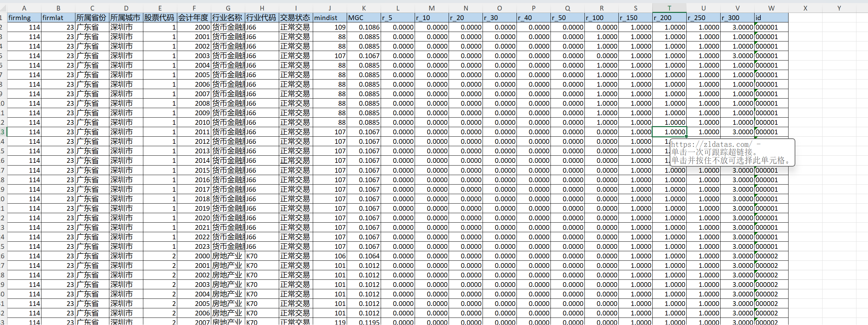
Task: Select firmlat 23 cell in stock 2 year 2004 row
Action: point(58,294)
